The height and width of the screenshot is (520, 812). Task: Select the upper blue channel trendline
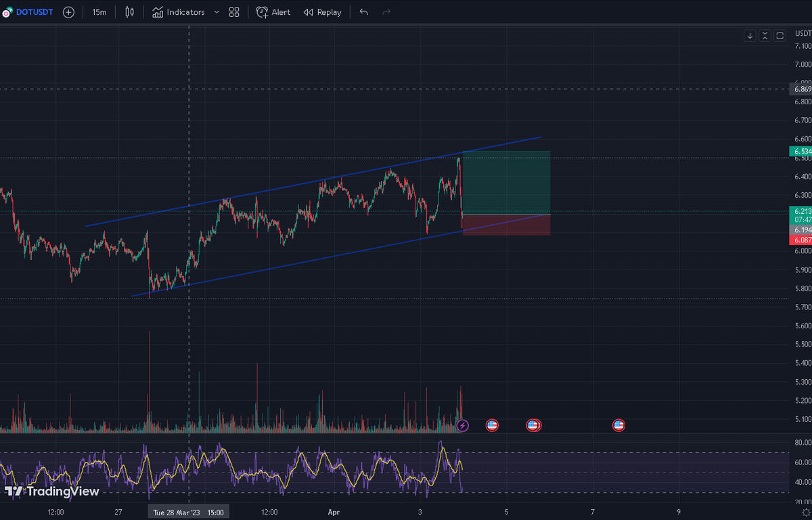point(311,181)
